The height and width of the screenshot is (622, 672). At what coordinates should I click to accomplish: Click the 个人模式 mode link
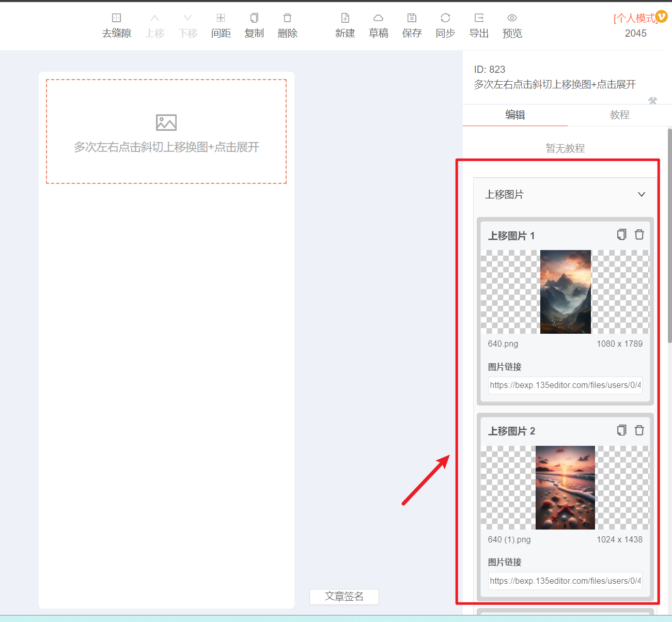[635, 18]
